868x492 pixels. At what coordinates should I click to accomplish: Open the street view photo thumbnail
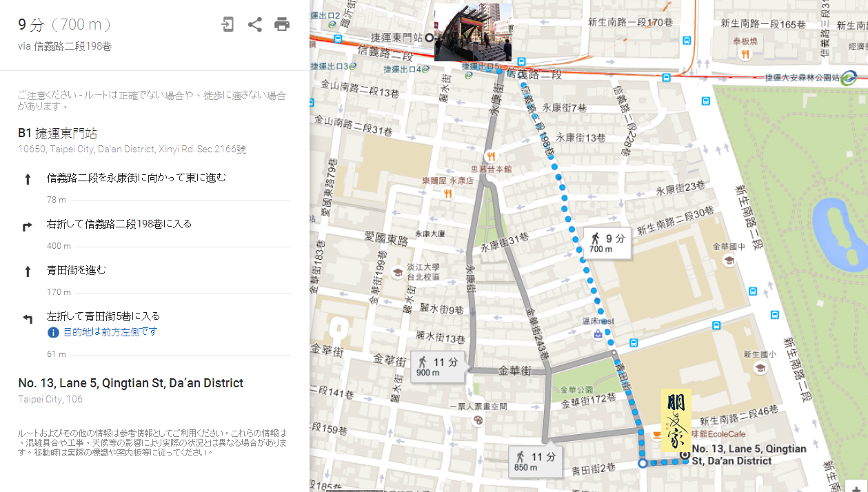coord(473,32)
